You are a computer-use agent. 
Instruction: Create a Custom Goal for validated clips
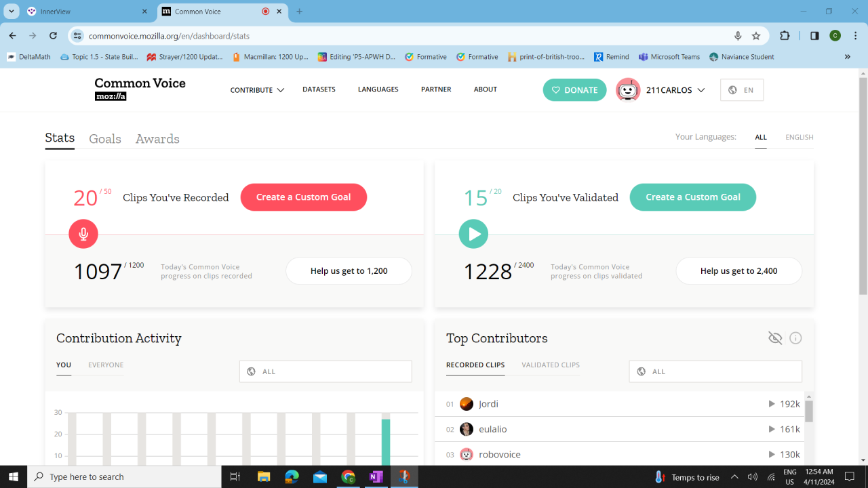click(693, 197)
